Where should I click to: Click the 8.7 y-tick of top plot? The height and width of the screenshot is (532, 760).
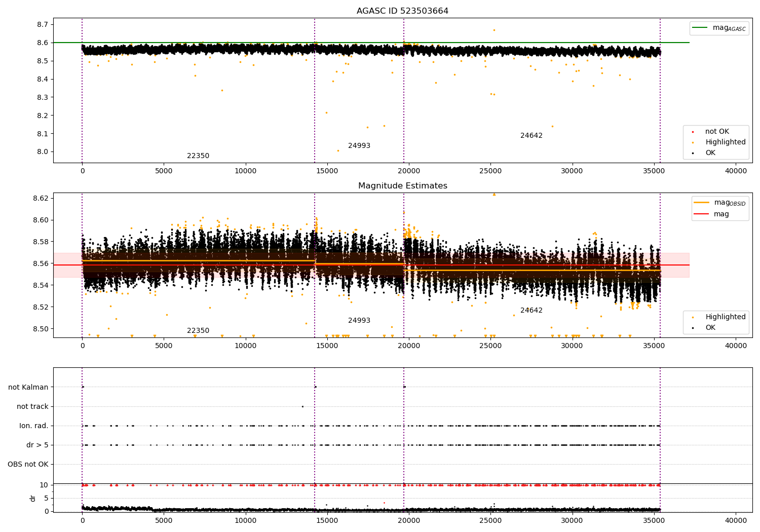coord(43,24)
